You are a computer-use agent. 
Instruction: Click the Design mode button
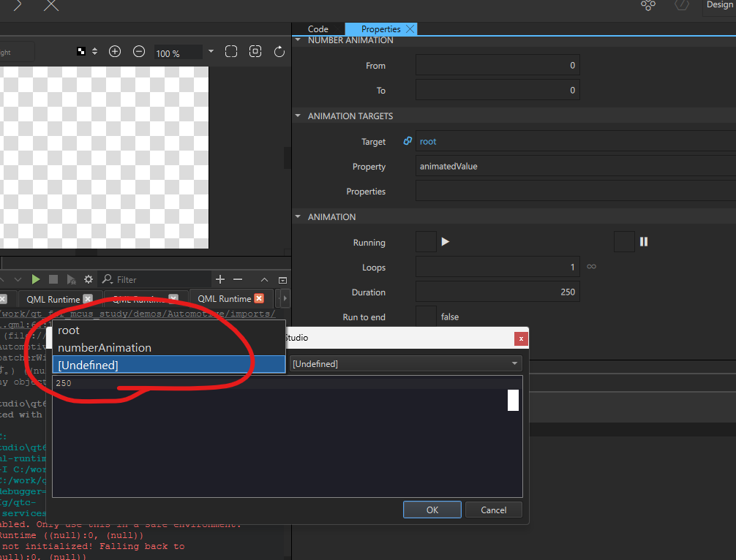point(719,5)
